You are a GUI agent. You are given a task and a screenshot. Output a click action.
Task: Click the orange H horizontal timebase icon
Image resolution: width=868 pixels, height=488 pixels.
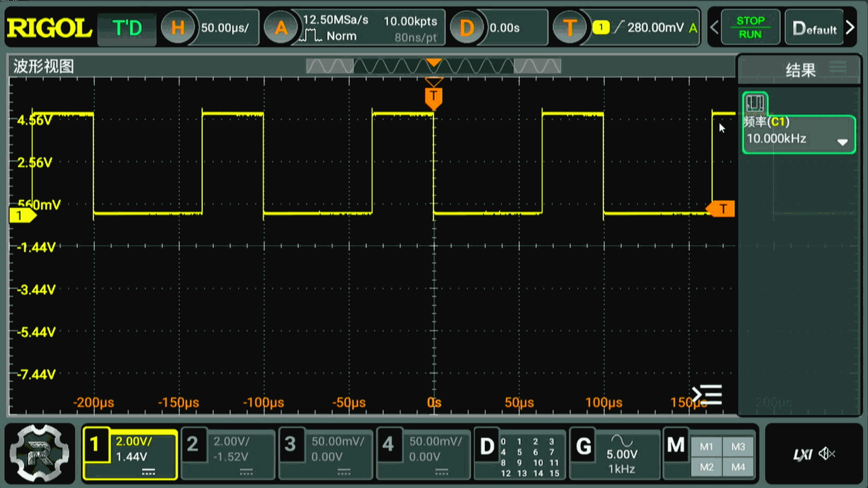click(178, 28)
